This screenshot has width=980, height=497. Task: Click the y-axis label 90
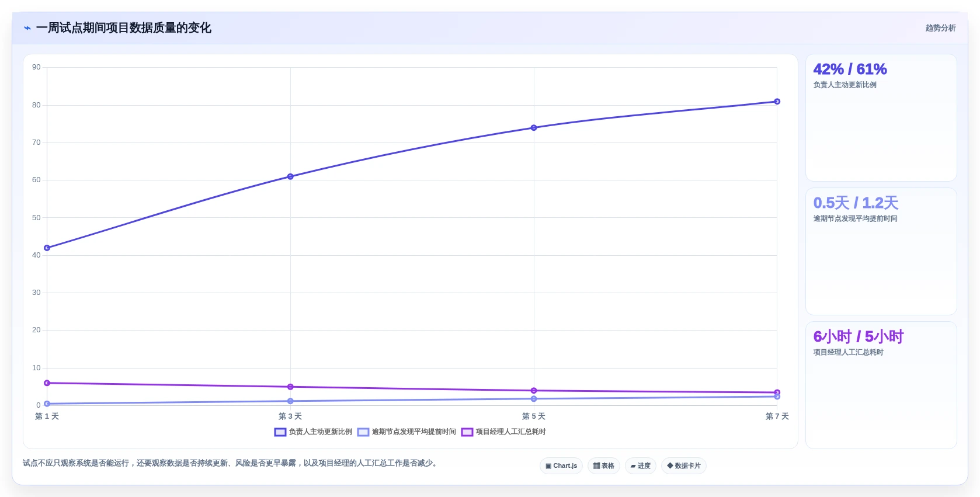(36, 67)
